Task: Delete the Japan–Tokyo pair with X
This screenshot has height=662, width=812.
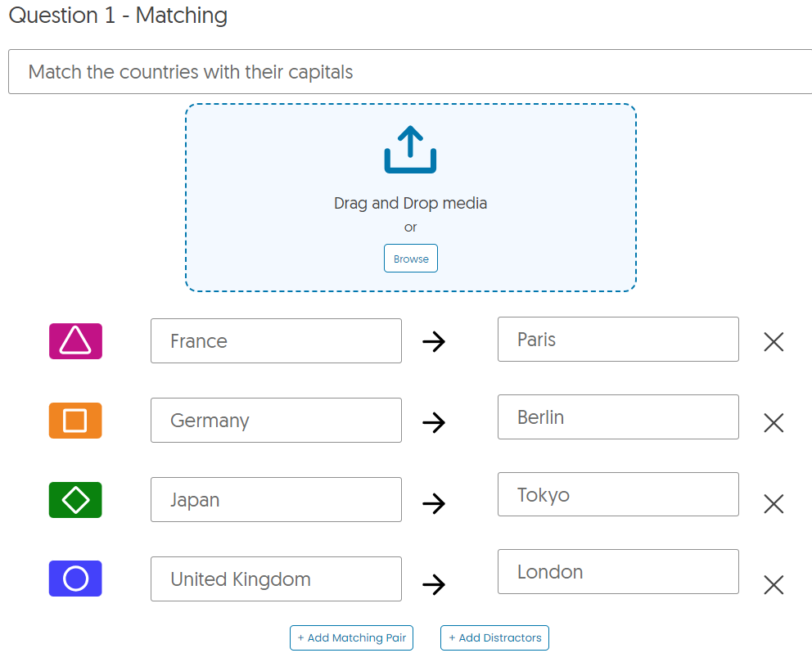Action: (x=774, y=503)
